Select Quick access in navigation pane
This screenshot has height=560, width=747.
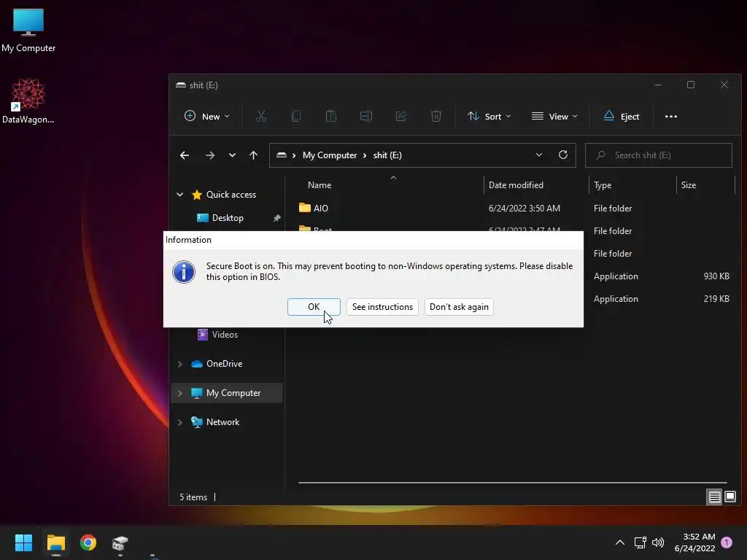point(231,194)
